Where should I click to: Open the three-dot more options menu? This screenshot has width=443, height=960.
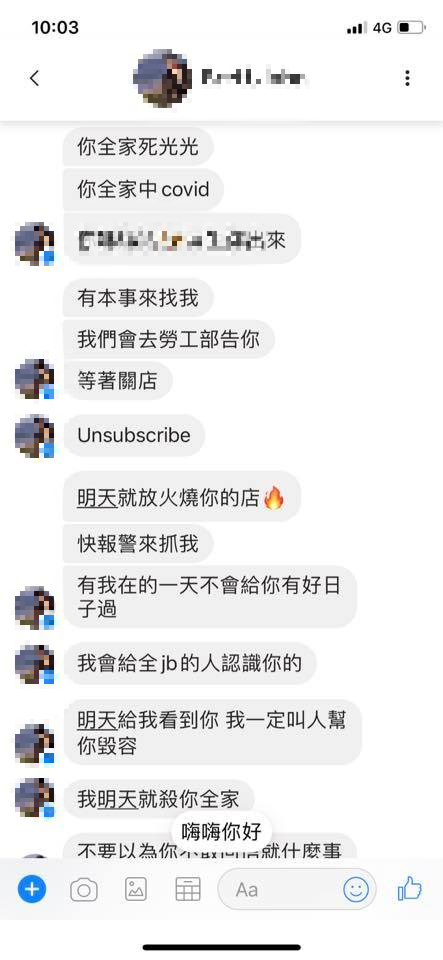tap(408, 78)
